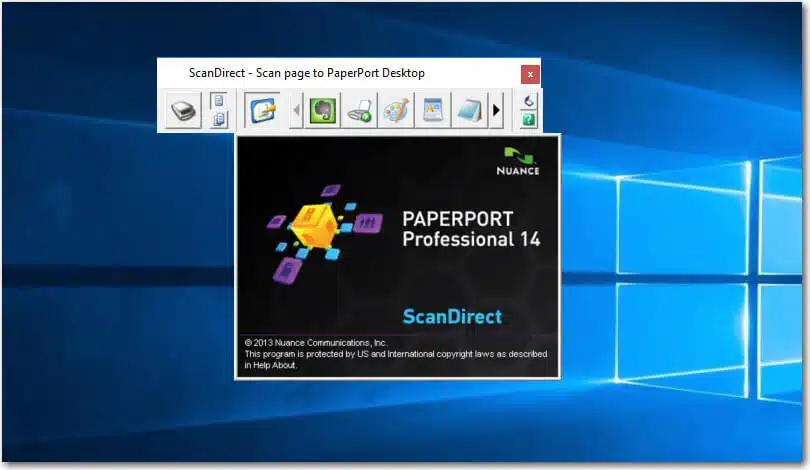
Task: Close the ScanDirect window
Action: click(530, 74)
